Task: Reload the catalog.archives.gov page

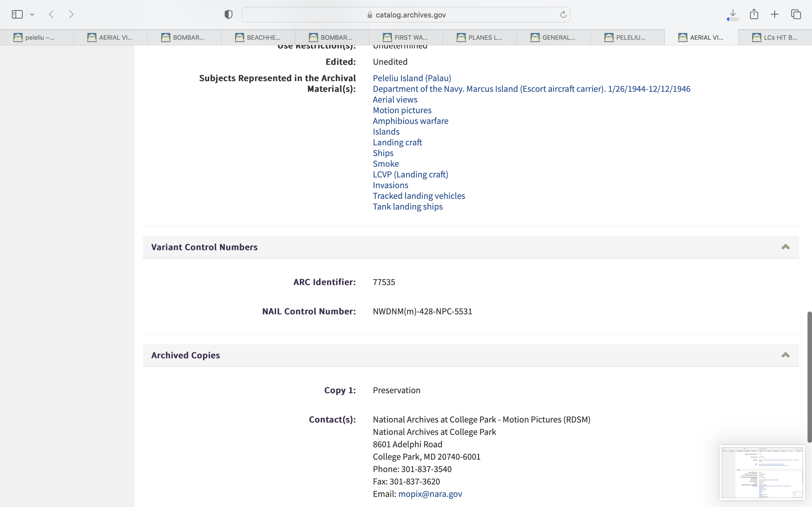Action: 563,14
